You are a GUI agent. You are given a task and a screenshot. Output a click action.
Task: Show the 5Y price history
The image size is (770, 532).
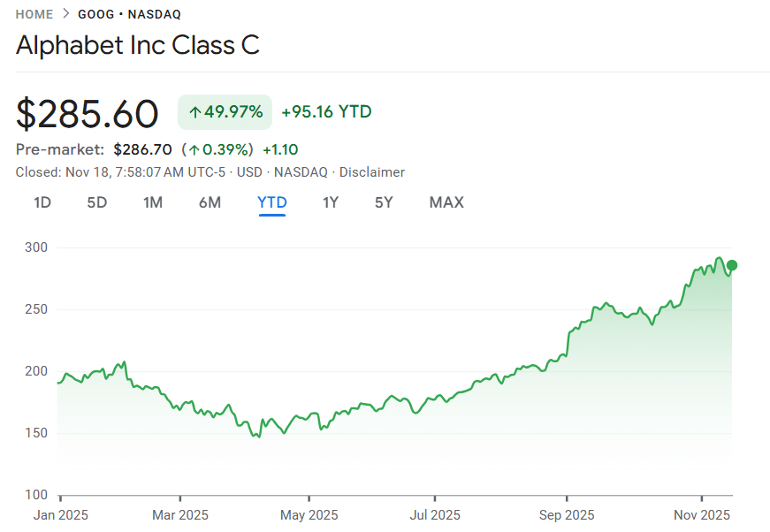click(383, 202)
